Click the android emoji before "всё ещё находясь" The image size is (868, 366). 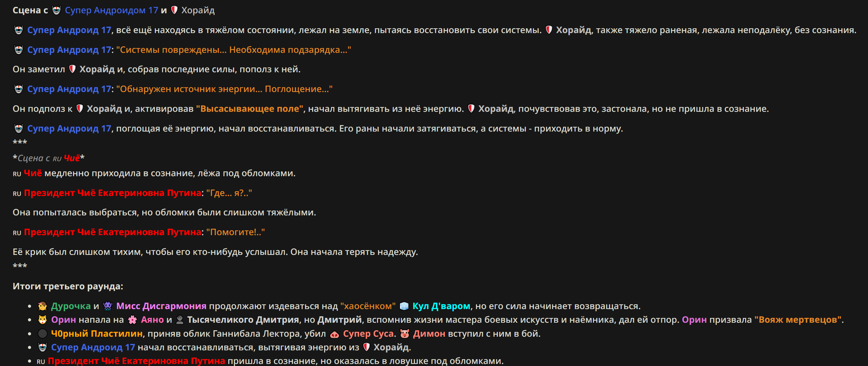click(x=18, y=30)
